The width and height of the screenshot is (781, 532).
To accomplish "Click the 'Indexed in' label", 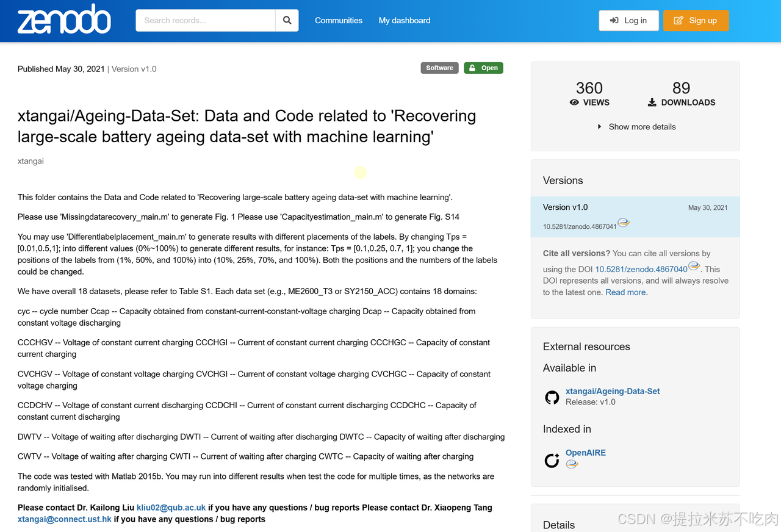I will (567, 429).
